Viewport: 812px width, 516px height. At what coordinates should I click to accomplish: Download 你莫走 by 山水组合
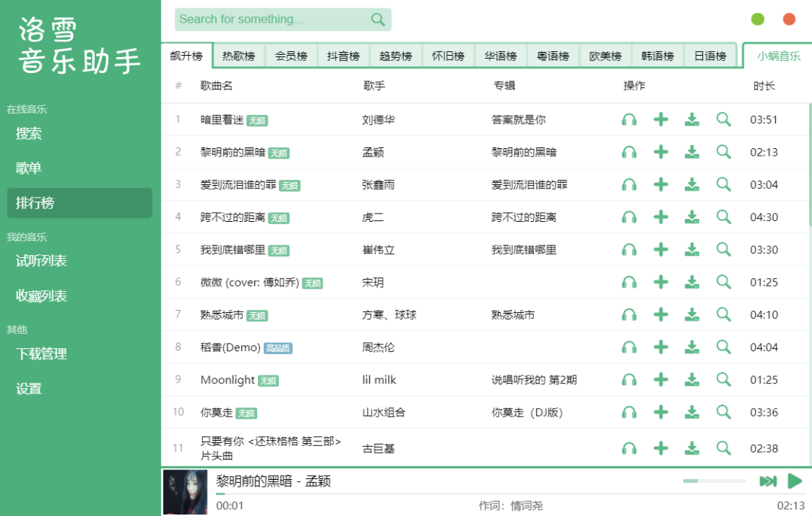point(692,412)
